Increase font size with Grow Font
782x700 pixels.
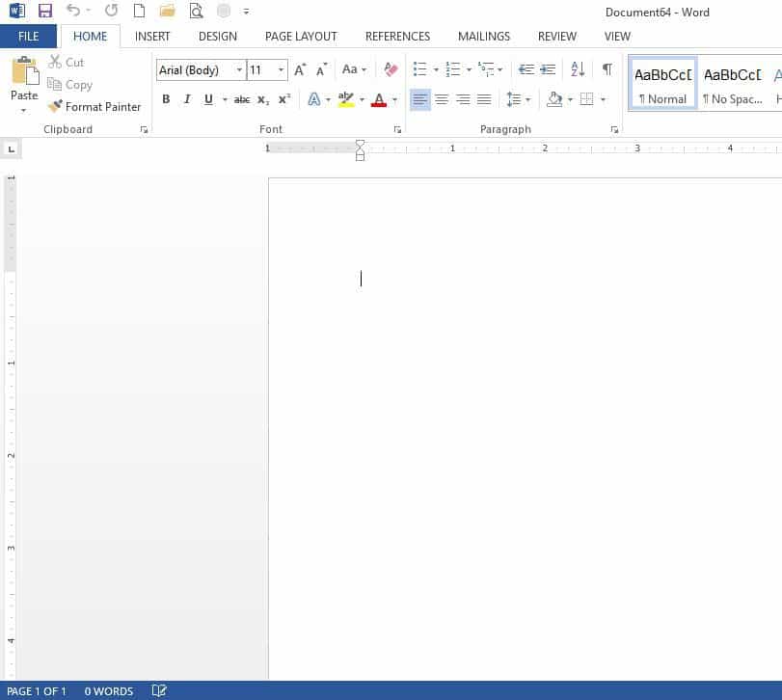click(x=300, y=69)
